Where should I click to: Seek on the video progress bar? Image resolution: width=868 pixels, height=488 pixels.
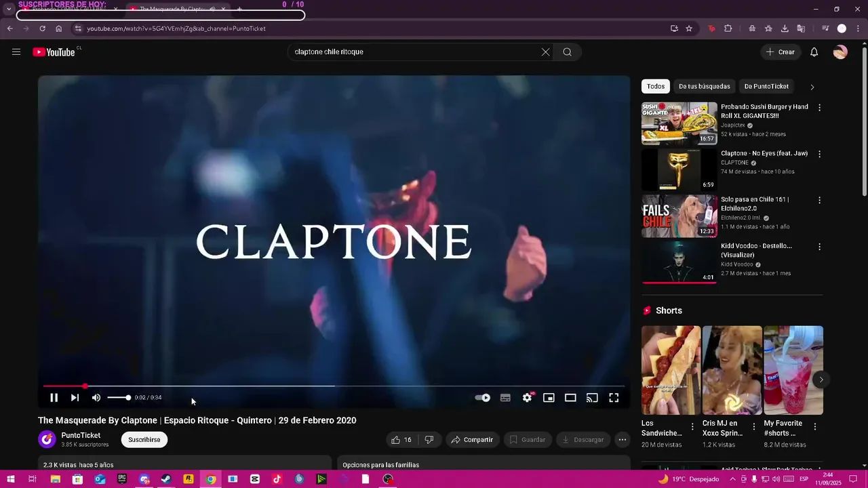tap(334, 386)
